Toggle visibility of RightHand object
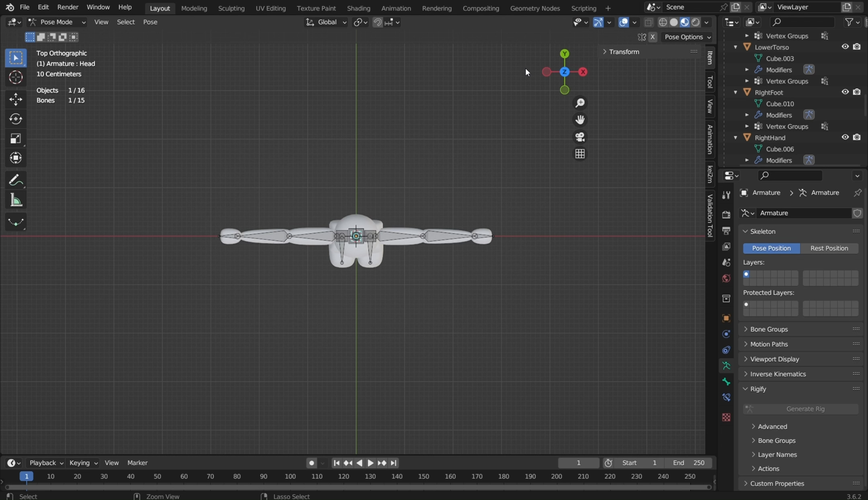Screen dimensions: 868x500 point(845,138)
